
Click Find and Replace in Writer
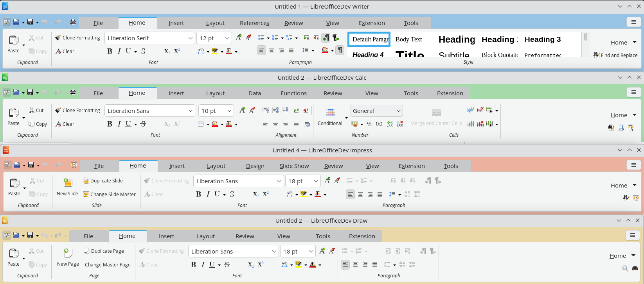(615, 55)
